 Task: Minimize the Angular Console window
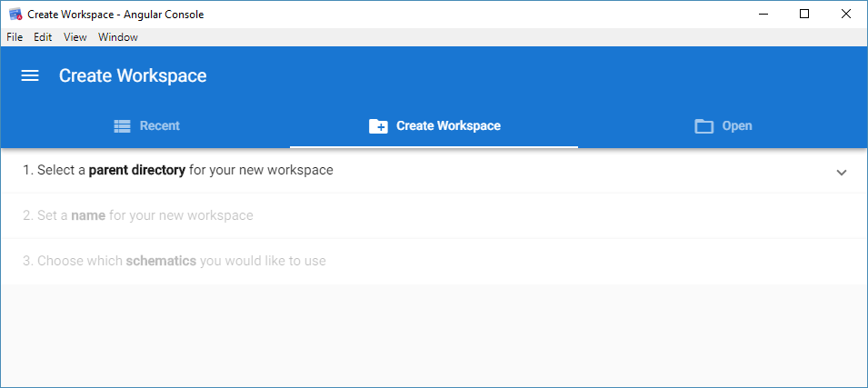coord(763,15)
